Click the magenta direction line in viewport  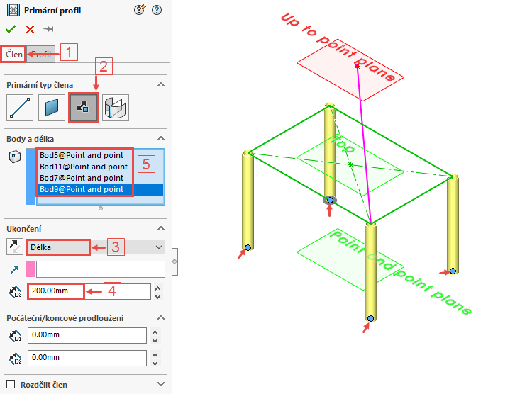[x=364, y=144]
